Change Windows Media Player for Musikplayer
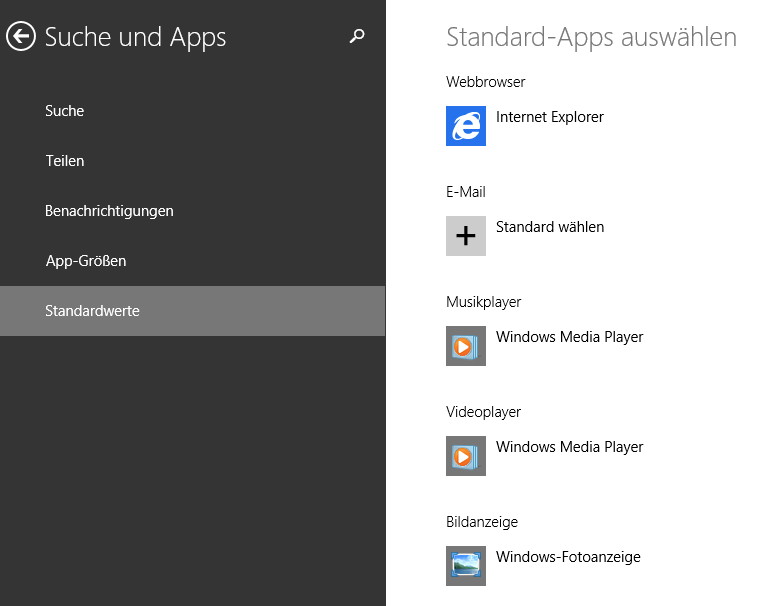Viewport: 782px width, 606px height. [x=570, y=337]
